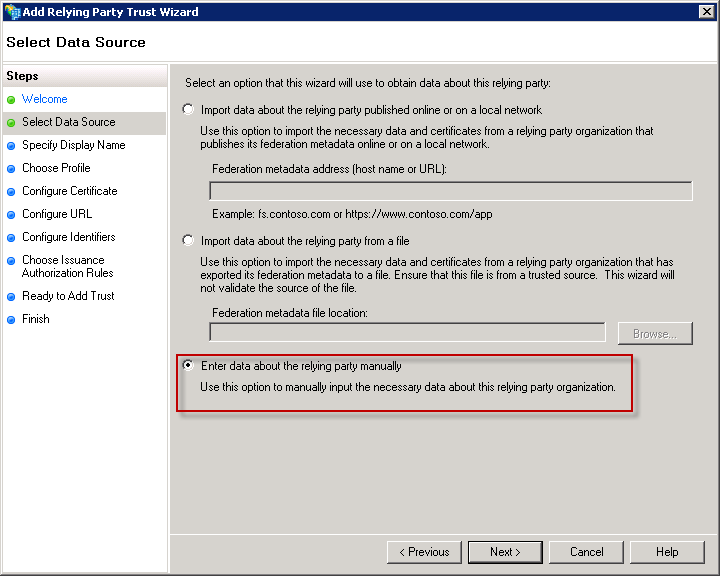
Task: Open Help for the wizard
Action: click(667, 552)
